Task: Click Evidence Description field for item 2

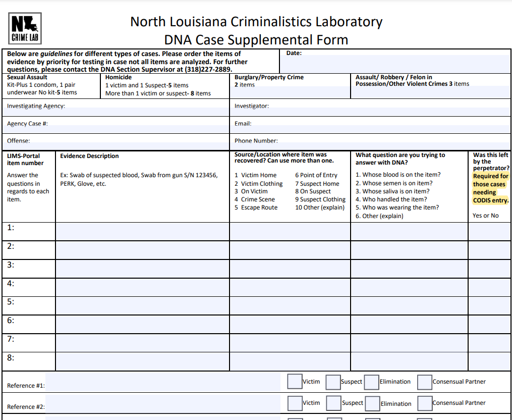Action: click(142, 250)
